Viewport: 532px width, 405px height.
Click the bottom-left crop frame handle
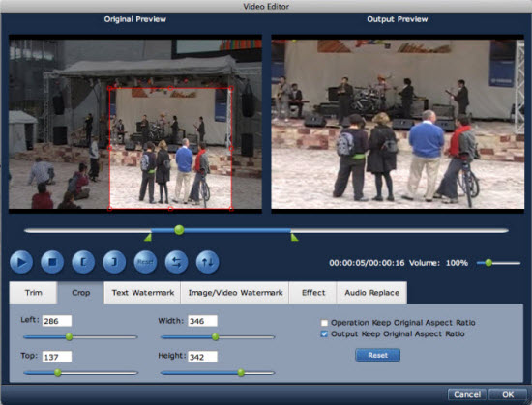(109, 209)
